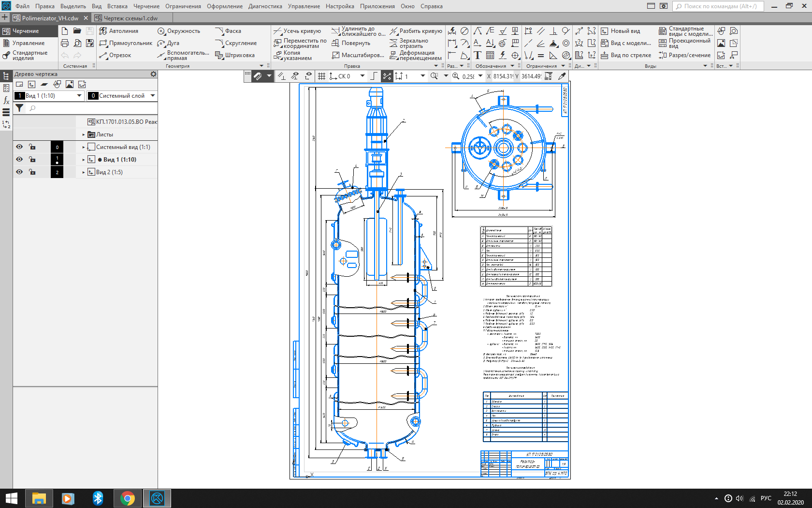Image resolution: width=812 pixels, height=508 pixels.
Task: Toggle visibility of Вид 1 (1:10)
Action: (19, 160)
